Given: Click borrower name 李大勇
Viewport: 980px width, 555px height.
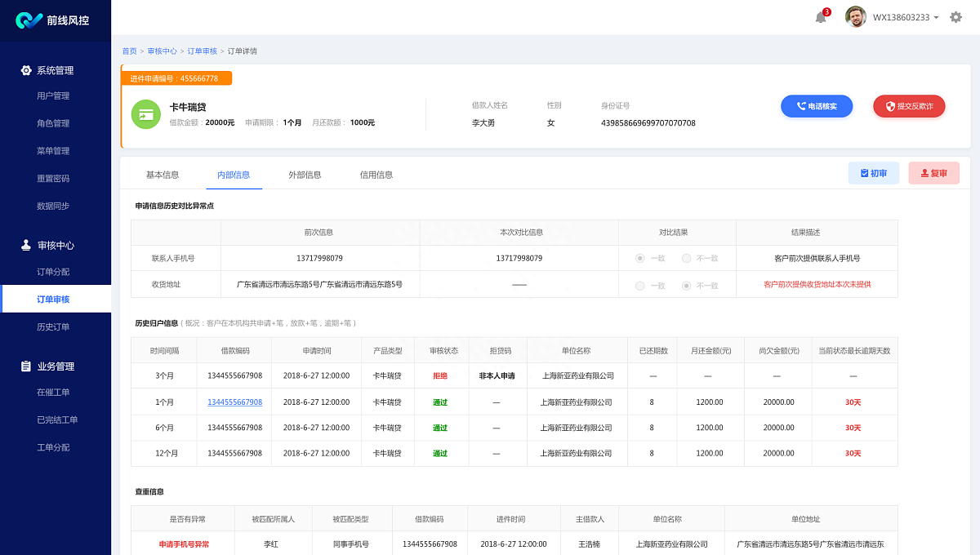Looking at the screenshot, I should coord(483,123).
